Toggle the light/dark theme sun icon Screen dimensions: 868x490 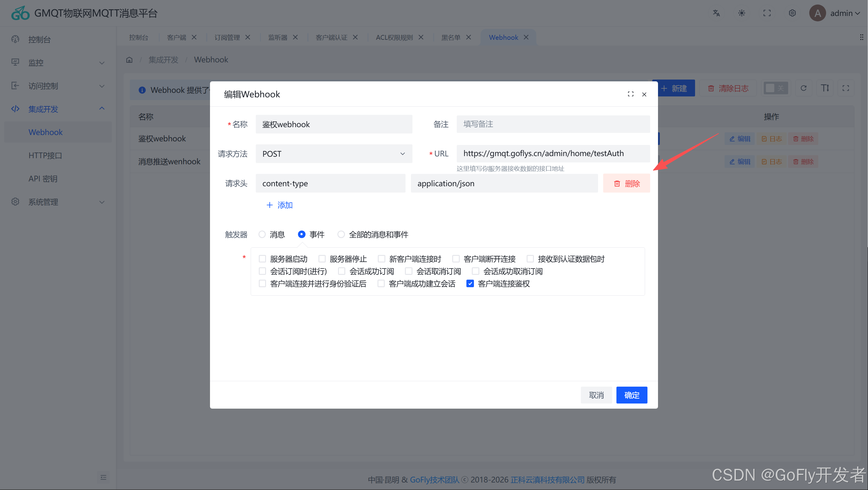(x=742, y=13)
